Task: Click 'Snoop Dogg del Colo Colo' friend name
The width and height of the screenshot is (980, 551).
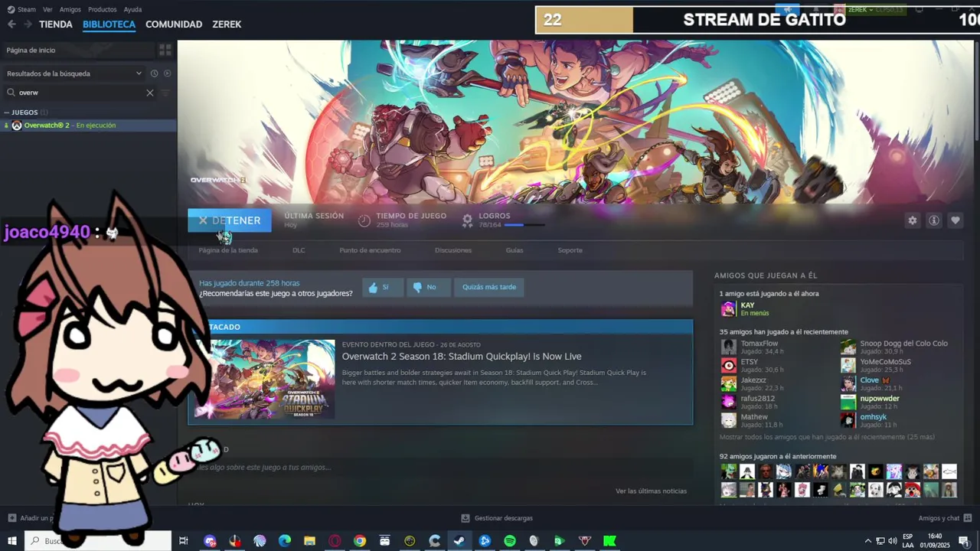Action: pos(903,344)
